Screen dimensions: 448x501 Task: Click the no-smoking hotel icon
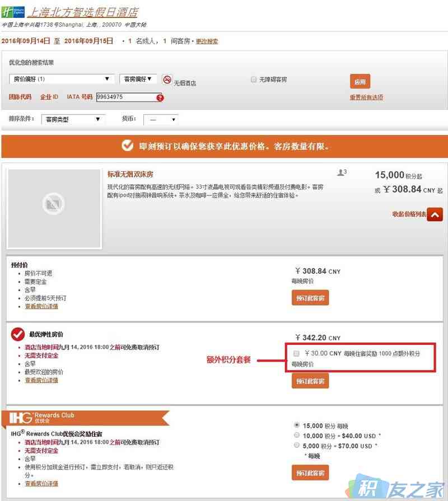click(x=167, y=79)
